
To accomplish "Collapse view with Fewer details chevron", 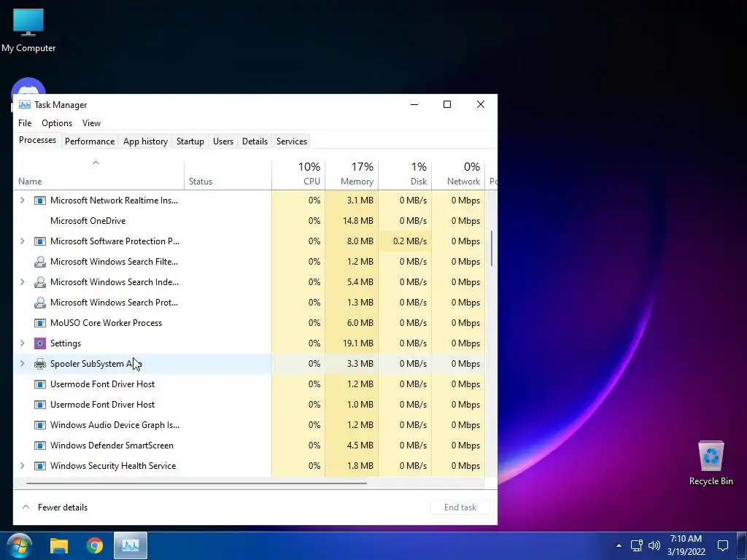I will [26, 507].
